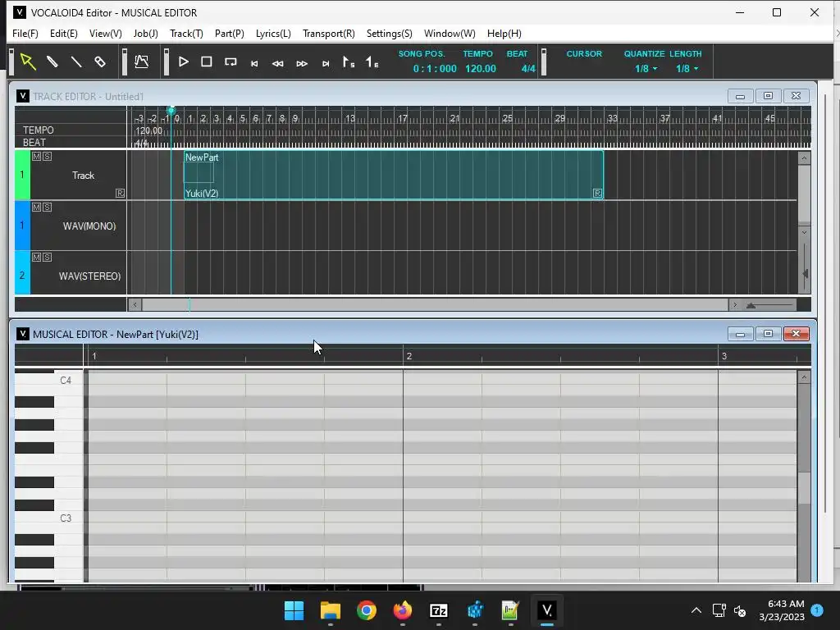
Task: Open the Length 1/8 dropdown
Action: pyautogui.click(x=687, y=69)
